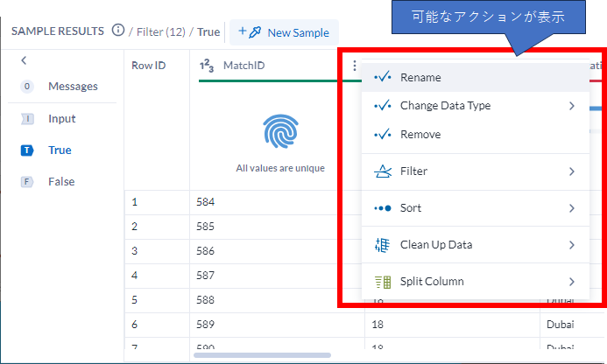Screen dimensions: 607x364
Task: Click the horizontal scrollbar under the table
Action: click(262, 355)
